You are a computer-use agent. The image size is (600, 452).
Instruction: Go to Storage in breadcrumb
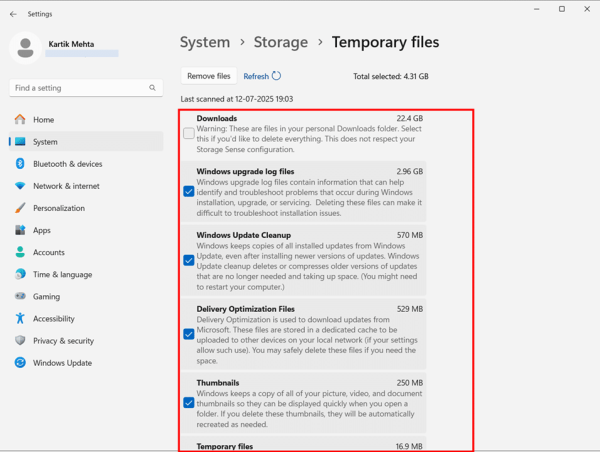(x=280, y=42)
